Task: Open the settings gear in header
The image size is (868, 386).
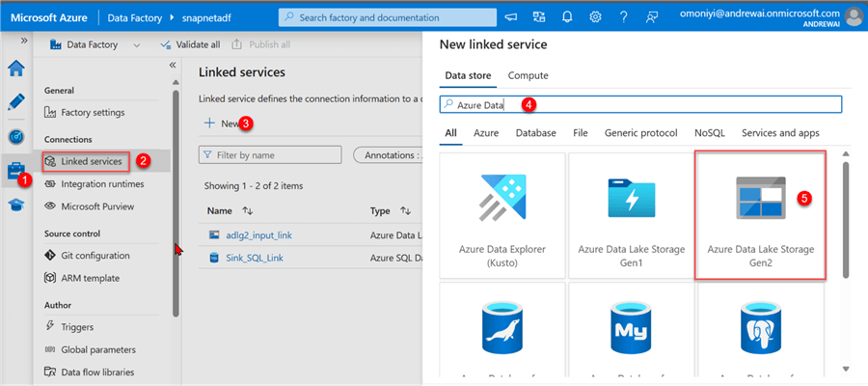Action: click(x=596, y=17)
